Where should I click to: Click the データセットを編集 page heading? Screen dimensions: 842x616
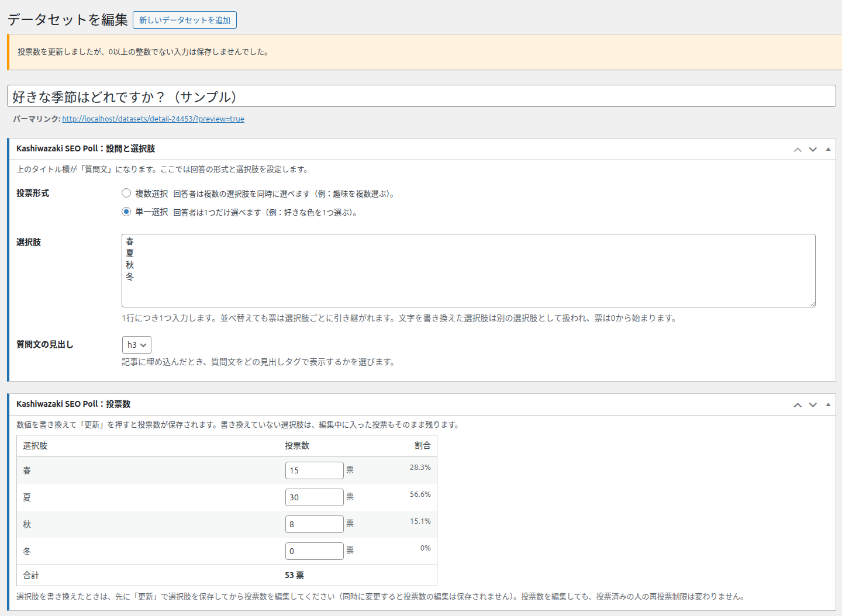coord(67,19)
